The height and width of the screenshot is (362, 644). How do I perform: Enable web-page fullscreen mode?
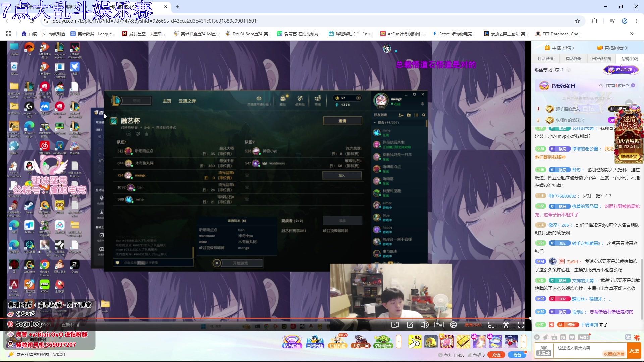tap(506, 325)
